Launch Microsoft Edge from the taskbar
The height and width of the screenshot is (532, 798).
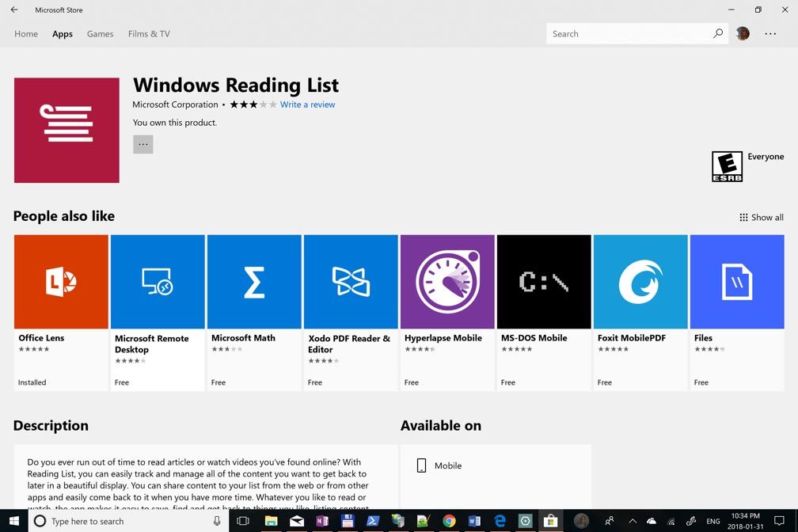pos(500,521)
